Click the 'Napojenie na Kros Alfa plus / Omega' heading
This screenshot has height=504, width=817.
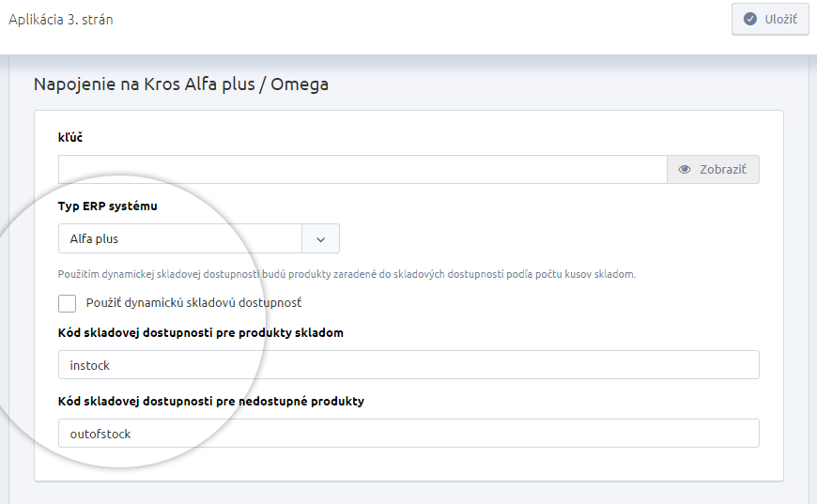click(x=181, y=84)
